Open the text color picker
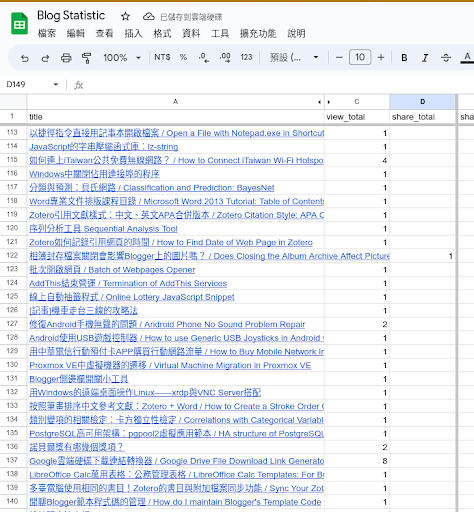 [x=467, y=58]
